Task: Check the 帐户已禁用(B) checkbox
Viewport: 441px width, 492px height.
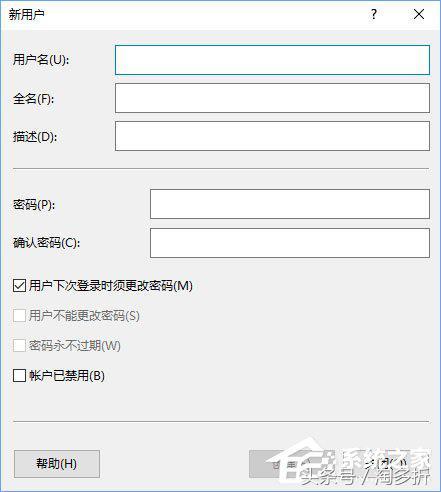Action: coord(19,375)
